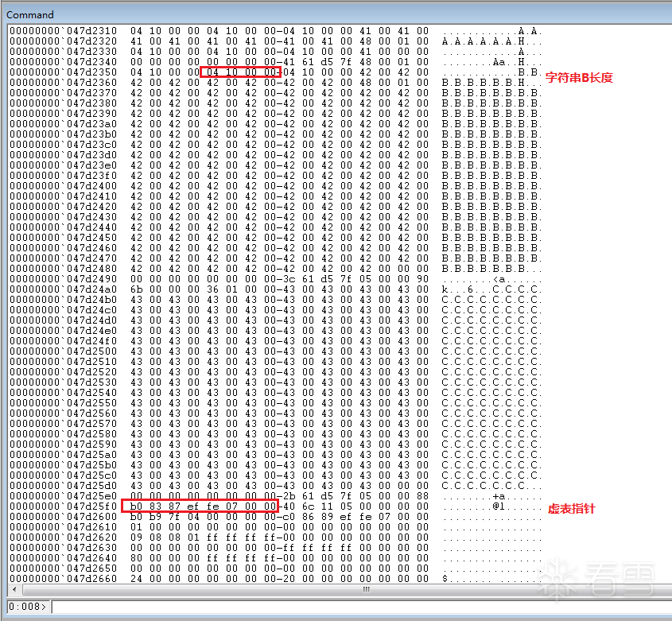
Task: Click the '$' ASCII character in last row
Action: tap(445, 579)
